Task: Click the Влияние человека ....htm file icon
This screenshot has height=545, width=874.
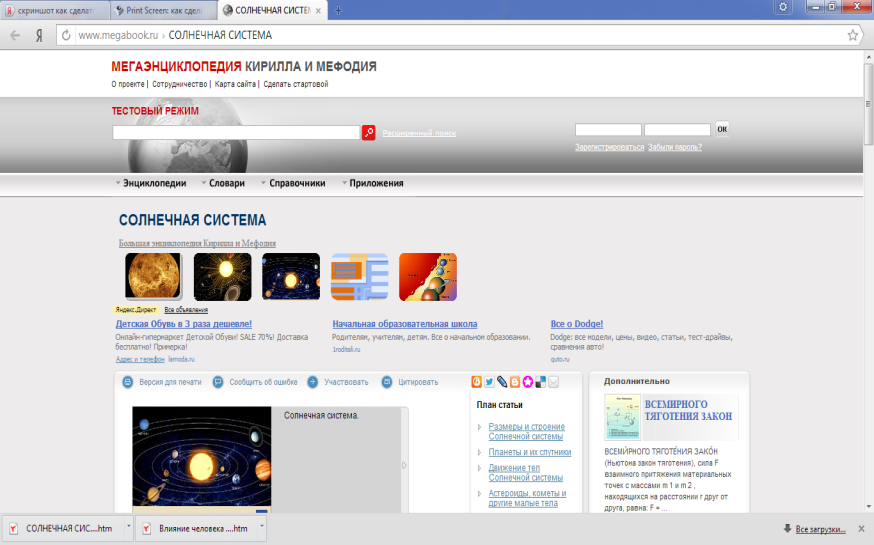Action: coord(147,528)
